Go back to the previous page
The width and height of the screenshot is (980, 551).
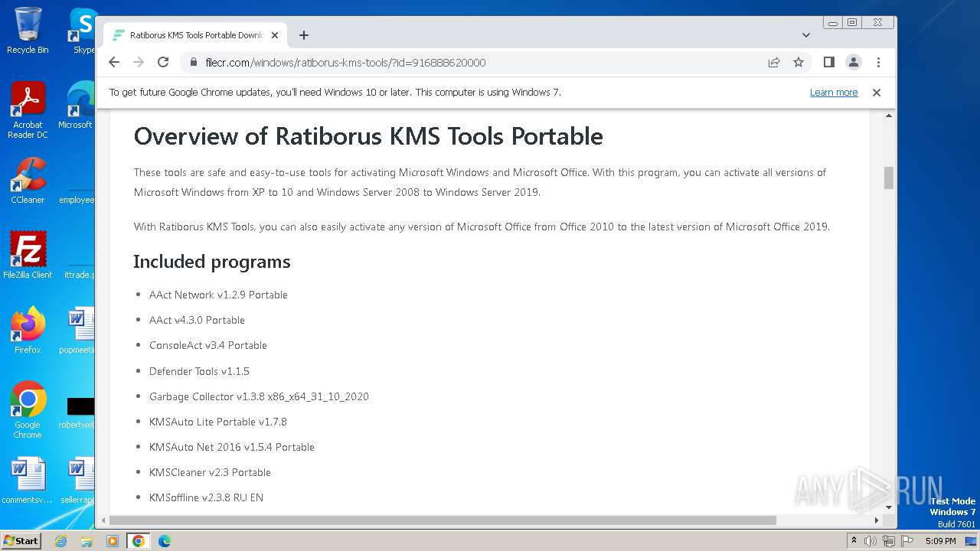114,63
